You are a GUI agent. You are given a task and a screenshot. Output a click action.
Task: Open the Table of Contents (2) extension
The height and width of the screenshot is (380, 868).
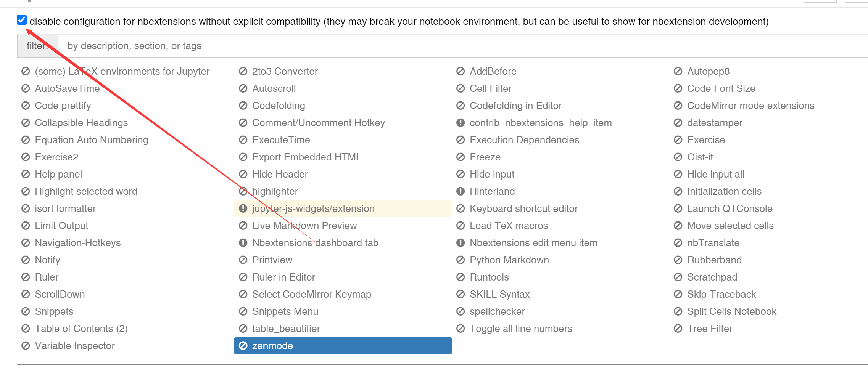tap(81, 329)
